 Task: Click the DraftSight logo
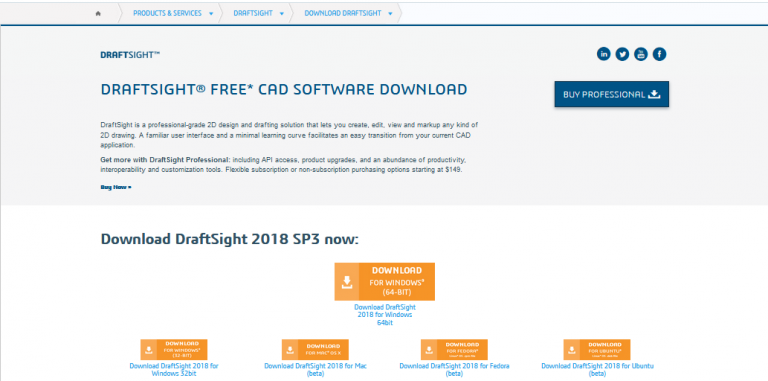130,55
